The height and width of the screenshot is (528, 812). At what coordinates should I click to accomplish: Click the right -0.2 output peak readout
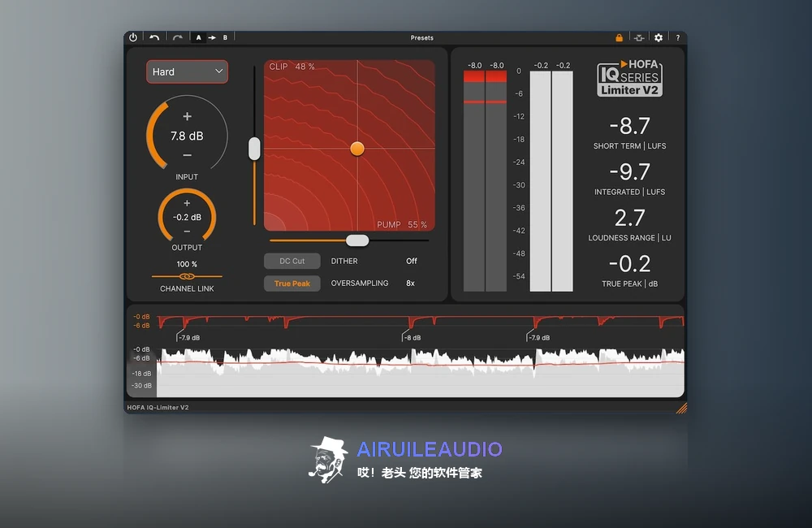[563, 65]
